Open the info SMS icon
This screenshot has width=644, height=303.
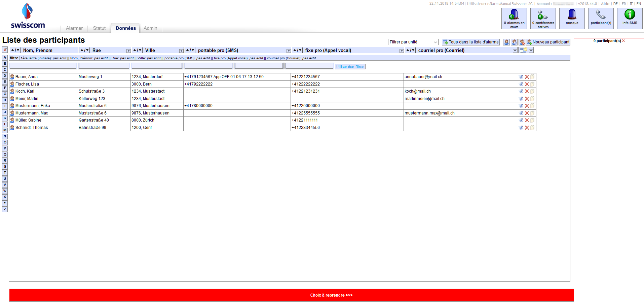click(630, 18)
